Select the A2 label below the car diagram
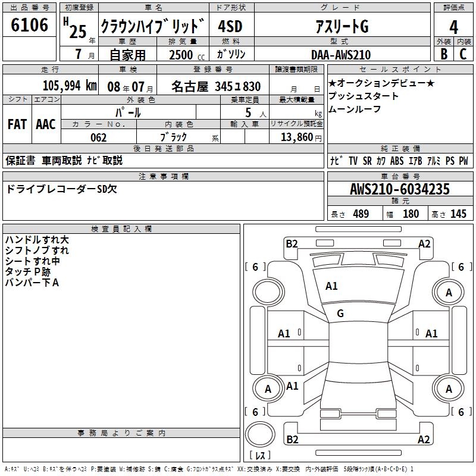Screen dimensions: 476x476 [424, 440]
